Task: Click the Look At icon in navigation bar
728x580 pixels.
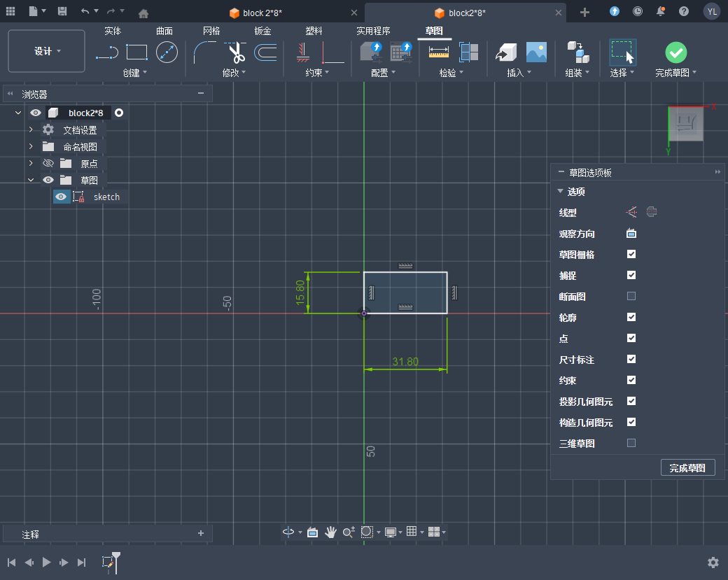Action: pos(312,532)
